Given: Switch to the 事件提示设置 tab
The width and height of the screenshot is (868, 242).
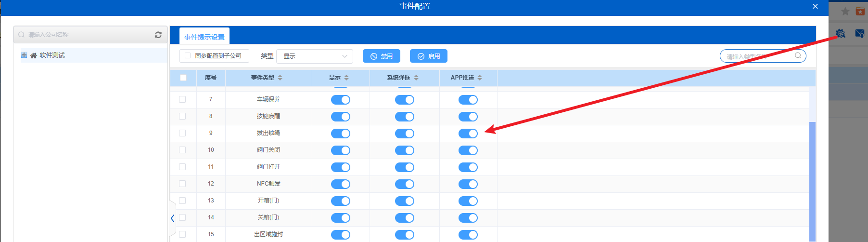Looking at the screenshot, I should click(x=204, y=37).
